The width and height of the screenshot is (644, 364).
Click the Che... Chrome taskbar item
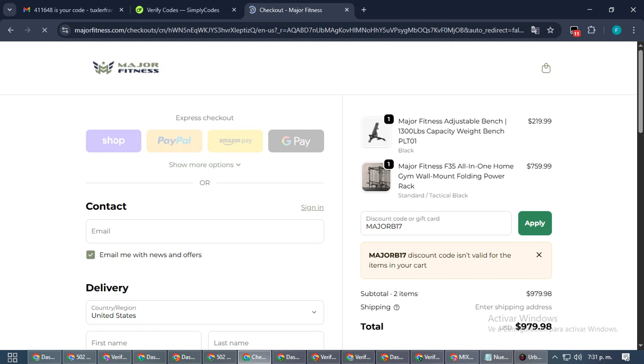(255, 357)
